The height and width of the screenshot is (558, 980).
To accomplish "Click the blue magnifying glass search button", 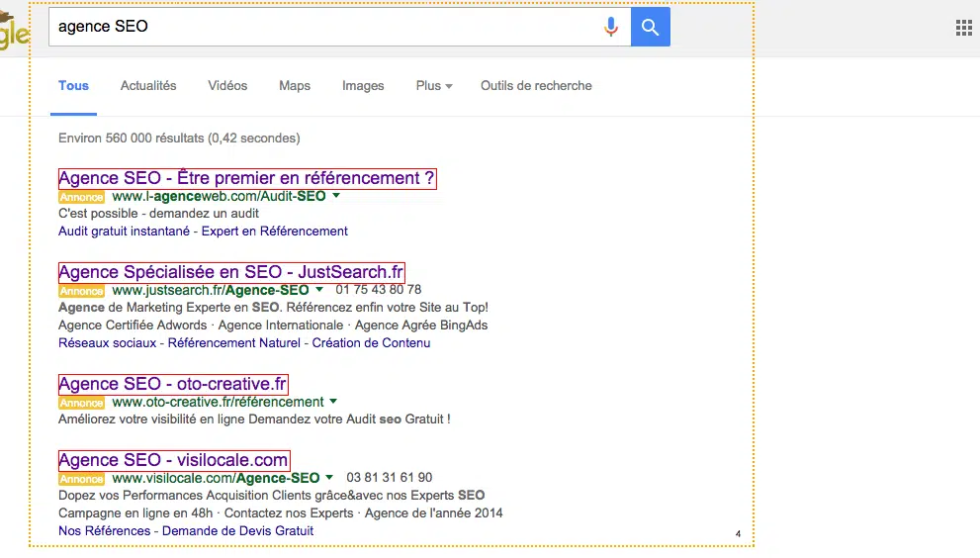I will tap(650, 27).
